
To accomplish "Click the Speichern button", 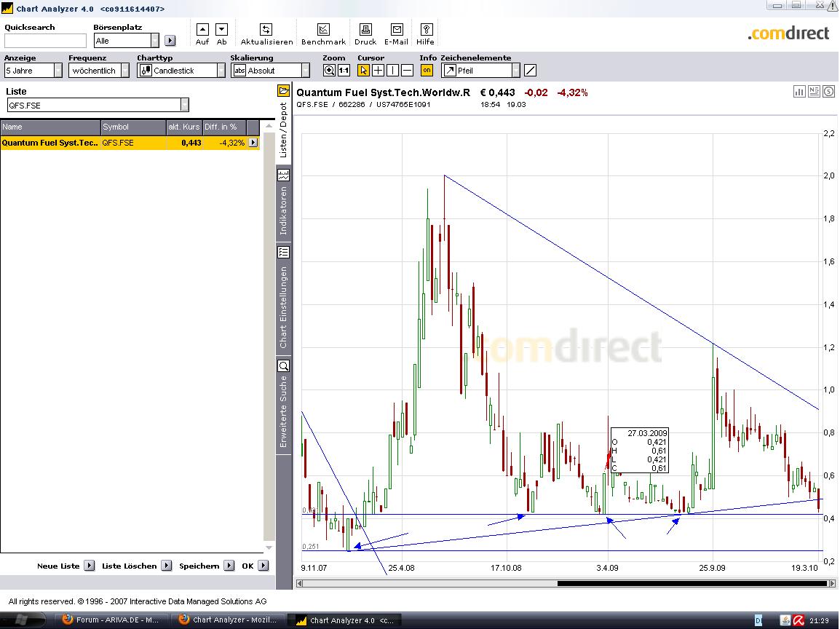I will click(229, 566).
